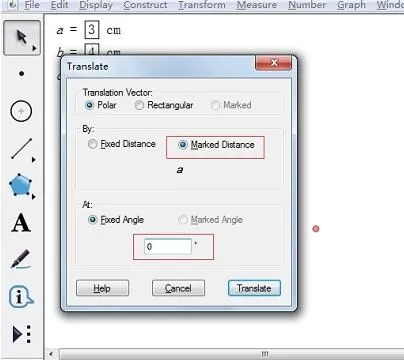Click the Help button in Translate dialog
This screenshot has width=404, height=360.
[102, 288]
